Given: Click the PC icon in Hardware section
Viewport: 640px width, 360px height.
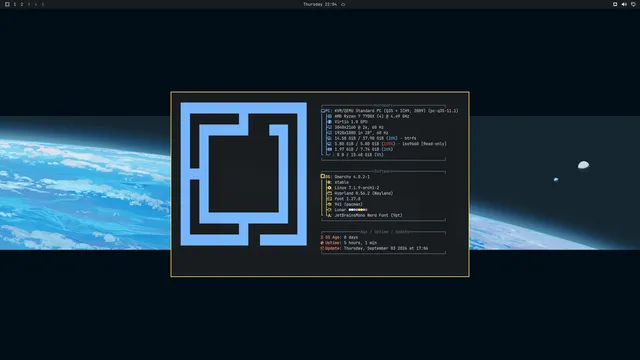Looking at the screenshot, I should click(x=323, y=111).
